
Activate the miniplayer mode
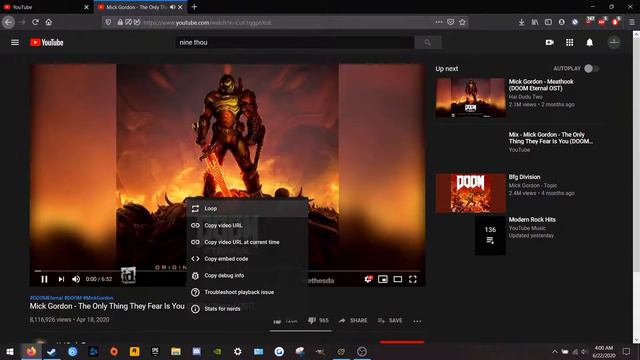pyautogui.click(x=382, y=279)
